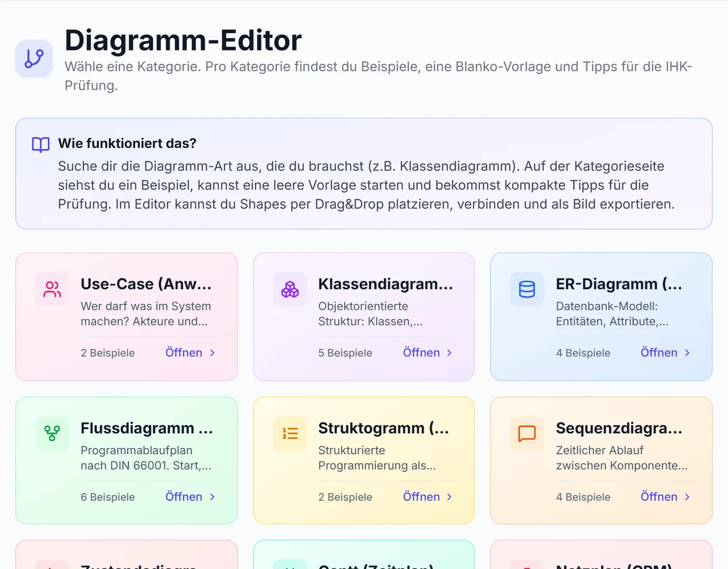
Task: Click the 'Sequenzdiagra...' card title
Action: point(619,428)
